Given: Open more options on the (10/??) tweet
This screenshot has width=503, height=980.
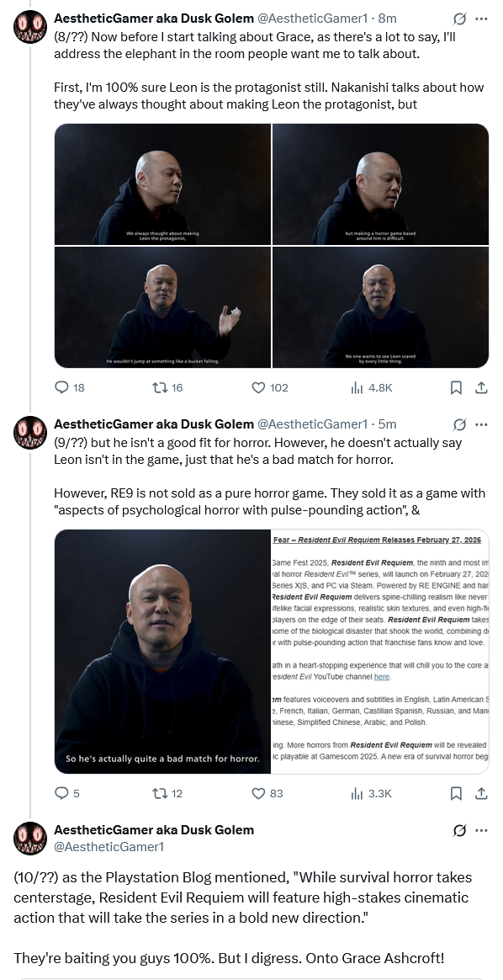Looking at the screenshot, I should click(481, 831).
